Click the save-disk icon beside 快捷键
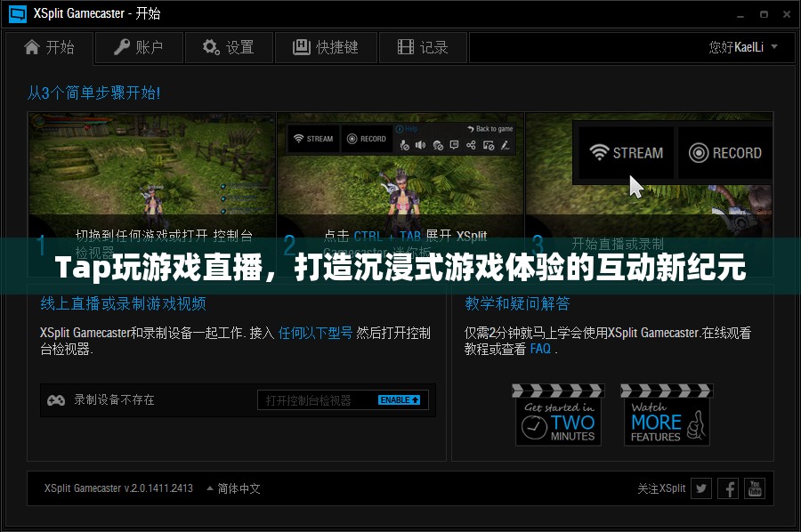The height and width of the screenshot is (532, 801). click(302, 47)
